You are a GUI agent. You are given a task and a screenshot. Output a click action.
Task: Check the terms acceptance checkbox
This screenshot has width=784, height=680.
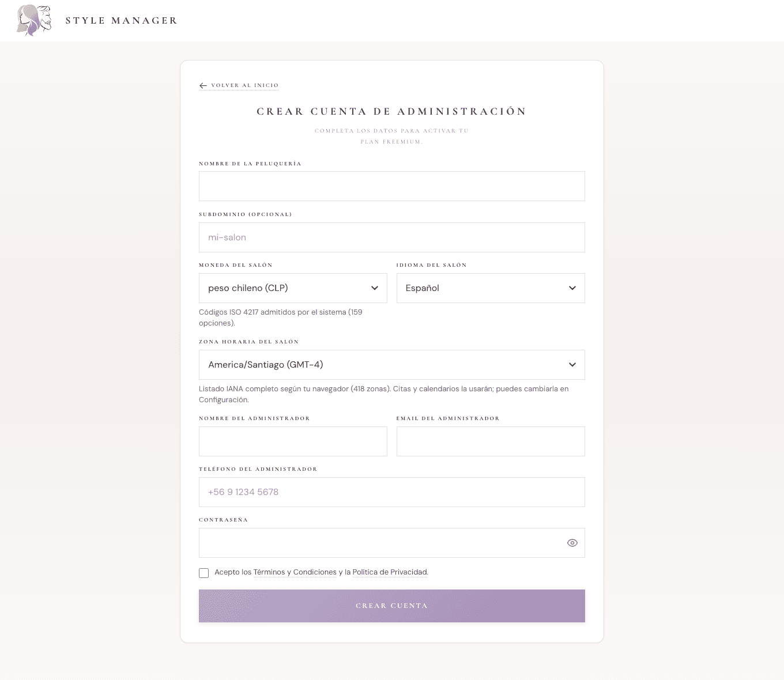[x=204, y=573]
